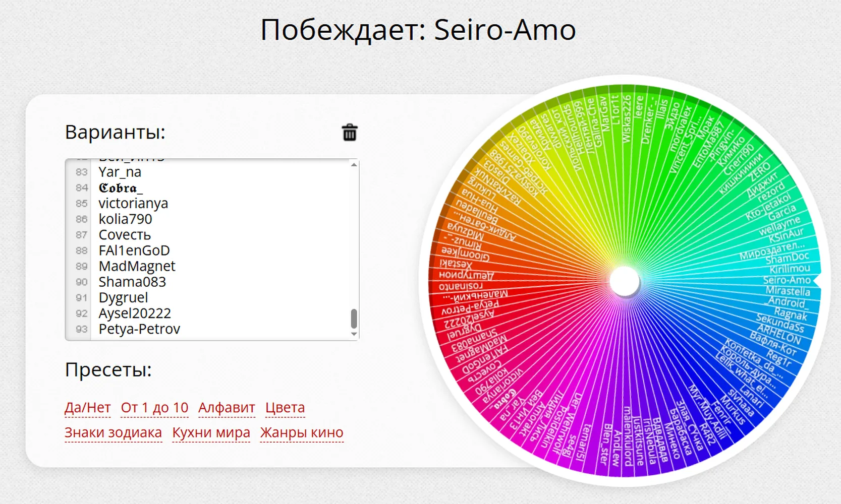The image size is (841, 504).
Task: Open the Да/Нет preset
Action: tap(88, 407)
